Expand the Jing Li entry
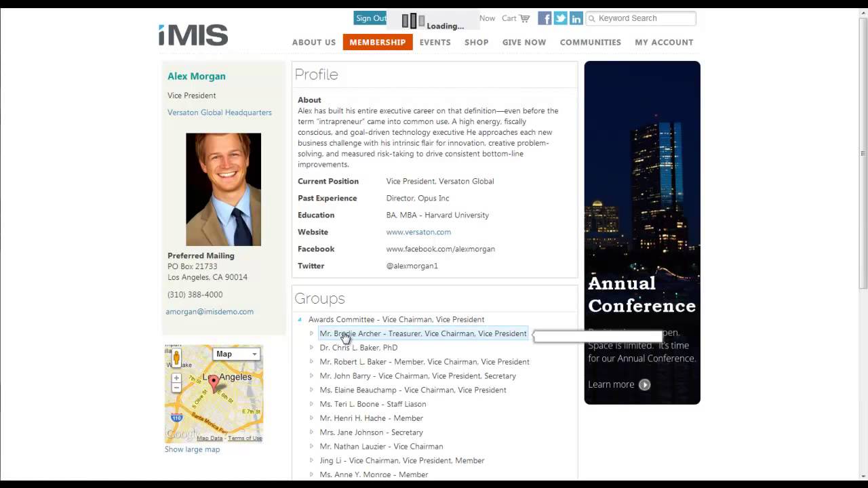 point(311,461)
